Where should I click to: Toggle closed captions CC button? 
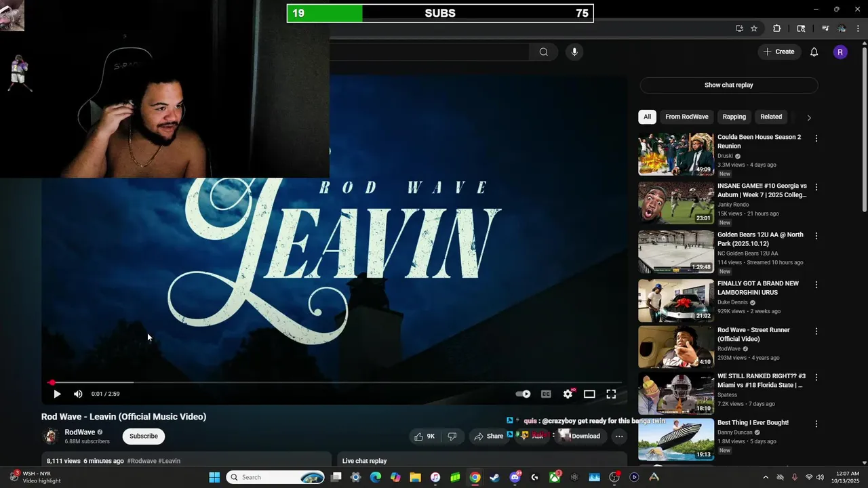tap(546, 394)
